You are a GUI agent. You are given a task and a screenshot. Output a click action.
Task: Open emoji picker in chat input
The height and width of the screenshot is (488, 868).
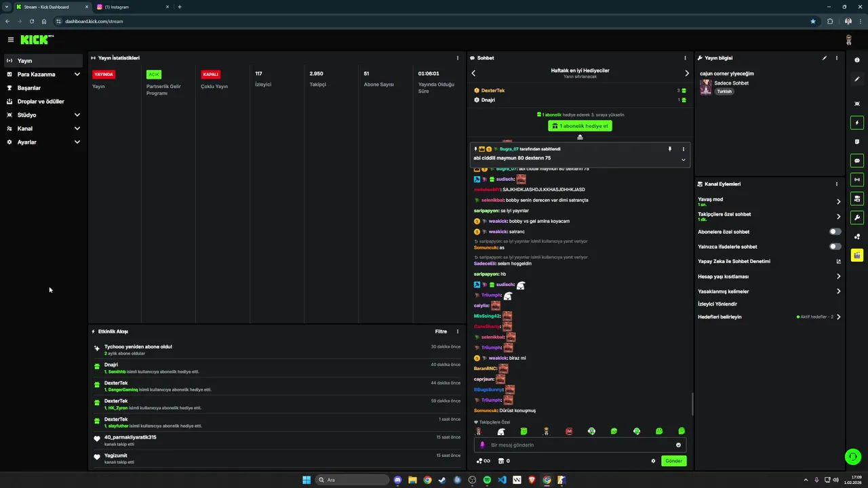click(x=678, y=445)
